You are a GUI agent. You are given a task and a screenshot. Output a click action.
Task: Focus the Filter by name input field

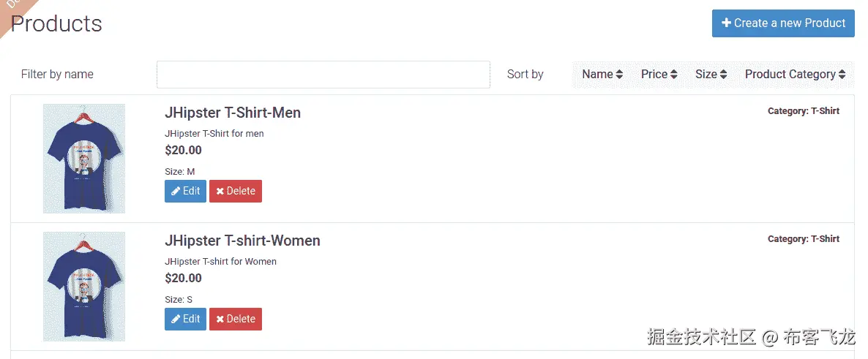click(323, 75)
